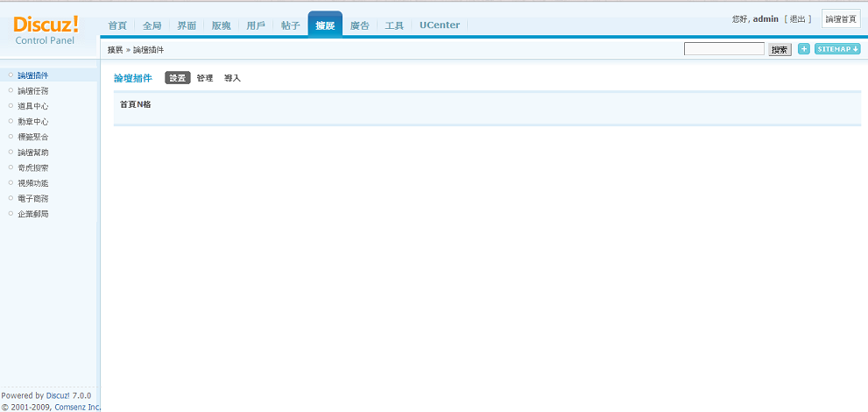This screenshot has width=868, height=412.
Task: Select 道具中心 in the sidebar
Action: pos(33,106)
